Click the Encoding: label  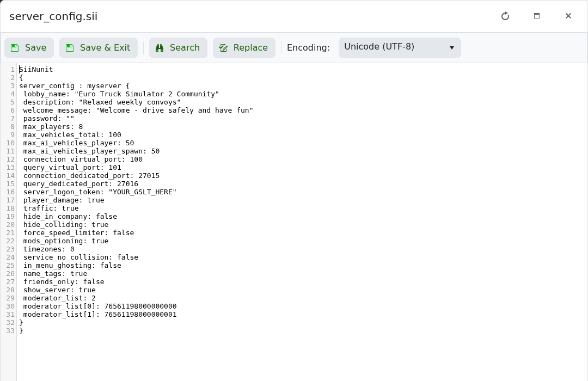coord(308,48)
